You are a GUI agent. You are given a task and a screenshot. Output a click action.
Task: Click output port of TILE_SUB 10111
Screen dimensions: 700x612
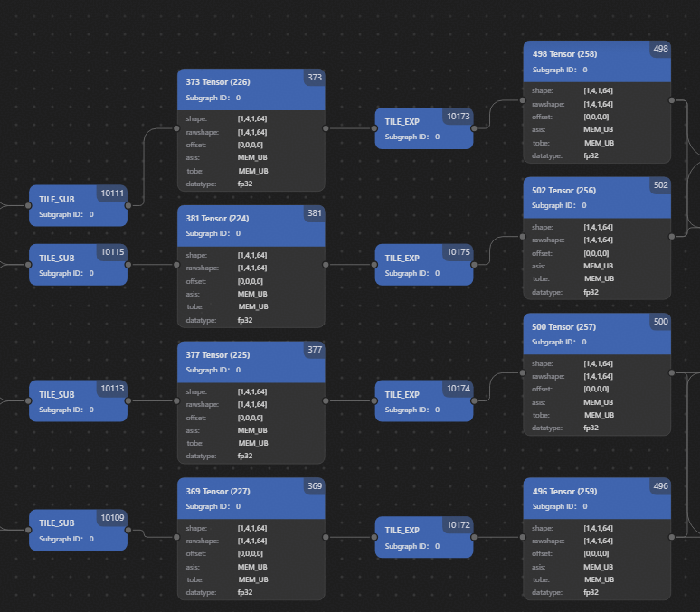[128, 205]
